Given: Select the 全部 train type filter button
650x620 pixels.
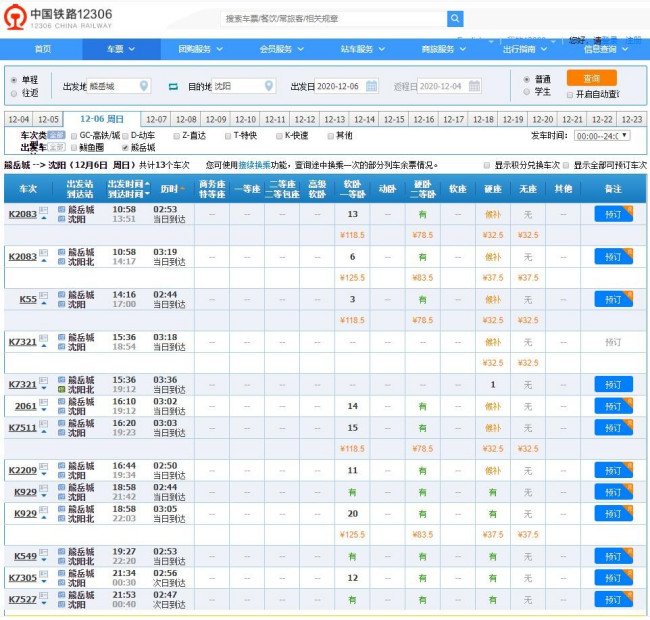Looking at the screenshot, I should coord(56,135).
